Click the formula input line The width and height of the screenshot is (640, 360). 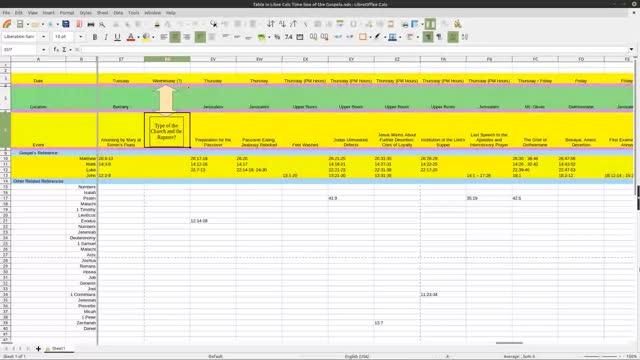coord(354,49)
